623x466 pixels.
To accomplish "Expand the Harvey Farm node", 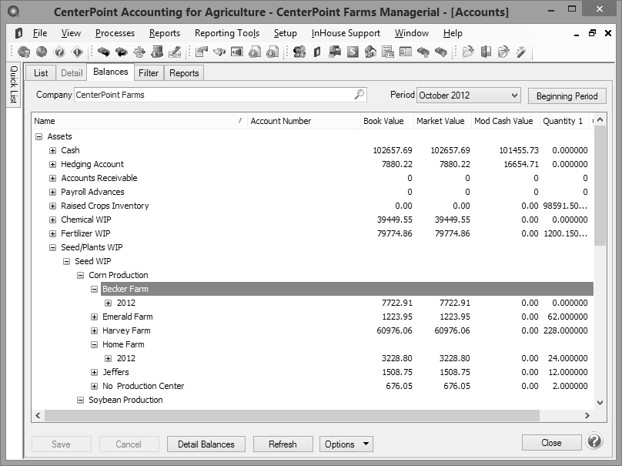I will click(x=94, y=331).
